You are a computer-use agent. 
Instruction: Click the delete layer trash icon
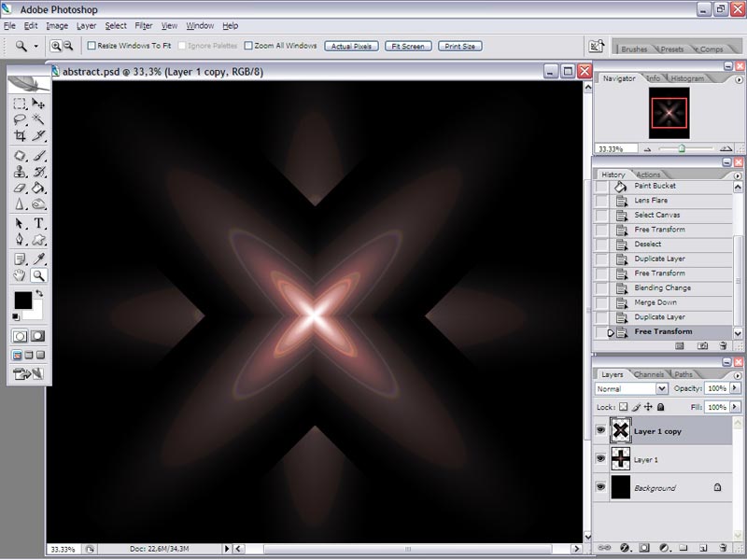click(723, 548)
